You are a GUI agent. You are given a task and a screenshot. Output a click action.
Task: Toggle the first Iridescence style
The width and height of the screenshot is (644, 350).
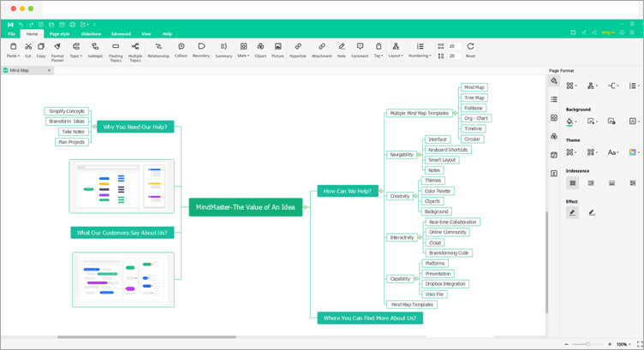tap(573, 183)
